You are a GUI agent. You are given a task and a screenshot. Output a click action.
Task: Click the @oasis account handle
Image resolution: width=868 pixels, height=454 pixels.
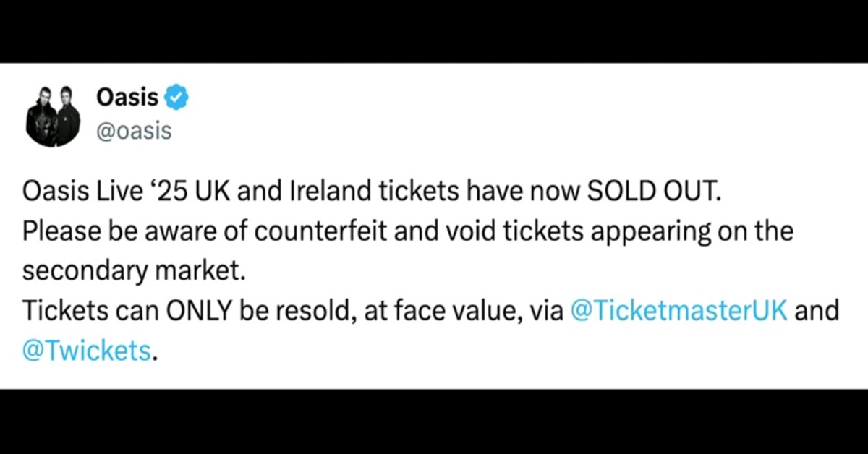[133, 130]
